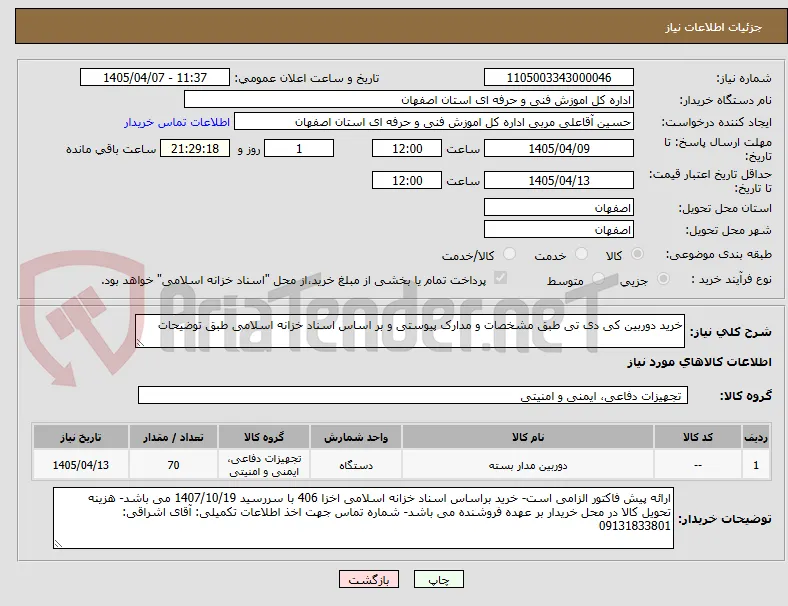Click the شرح کلی نیاز description box
Screen dimensions: 788x606
tap(410, 331)
